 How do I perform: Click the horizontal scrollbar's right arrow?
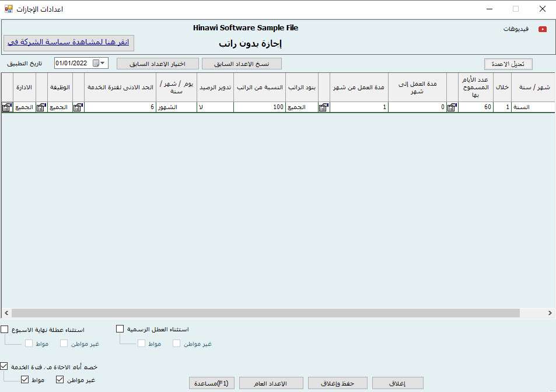point(550,313)
